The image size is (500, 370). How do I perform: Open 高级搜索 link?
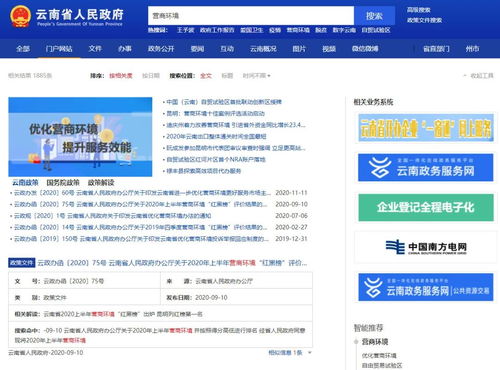pyautogui.click(x=418, y=10)
